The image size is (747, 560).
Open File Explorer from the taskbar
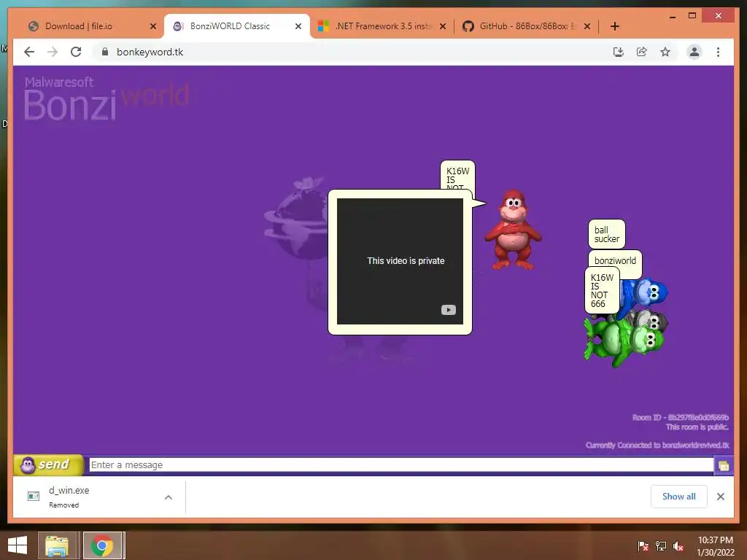coord(57,545)
